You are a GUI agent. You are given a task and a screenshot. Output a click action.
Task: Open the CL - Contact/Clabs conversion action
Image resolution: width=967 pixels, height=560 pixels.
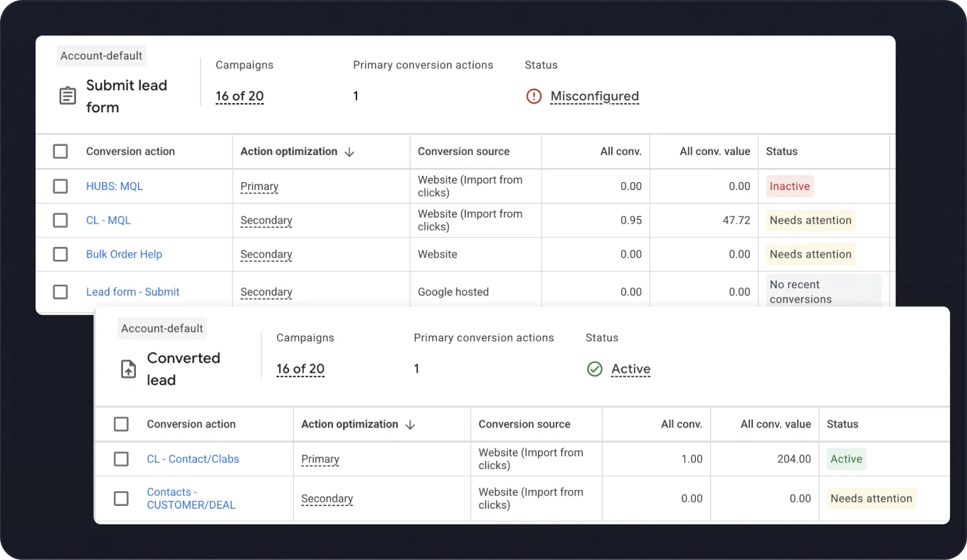[193, 459]
